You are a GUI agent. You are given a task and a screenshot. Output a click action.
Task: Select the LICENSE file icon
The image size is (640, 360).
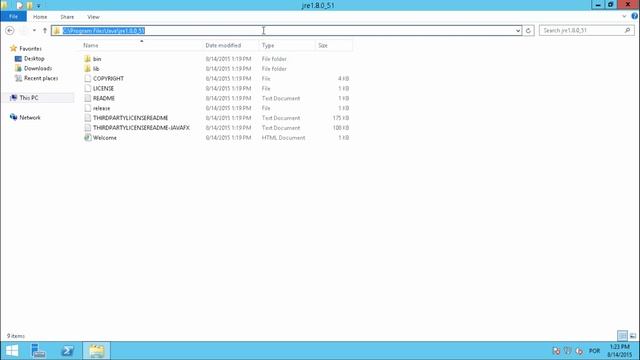(87, 88)
